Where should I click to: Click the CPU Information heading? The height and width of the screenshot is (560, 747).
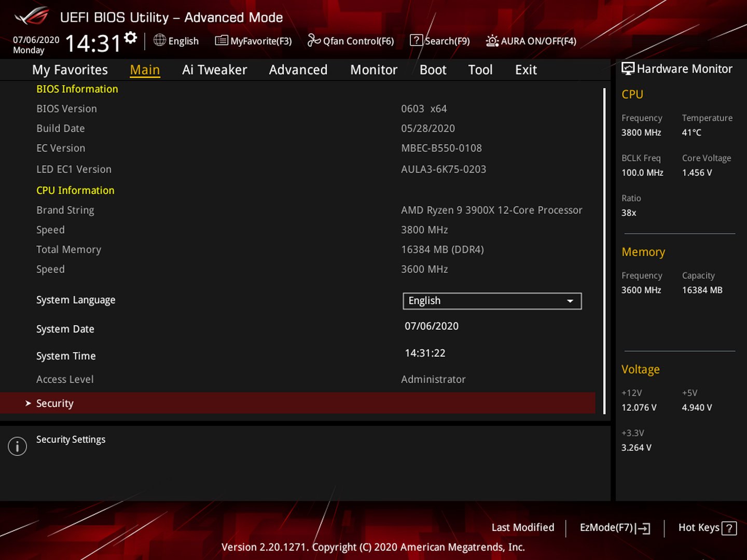point(75,191)
